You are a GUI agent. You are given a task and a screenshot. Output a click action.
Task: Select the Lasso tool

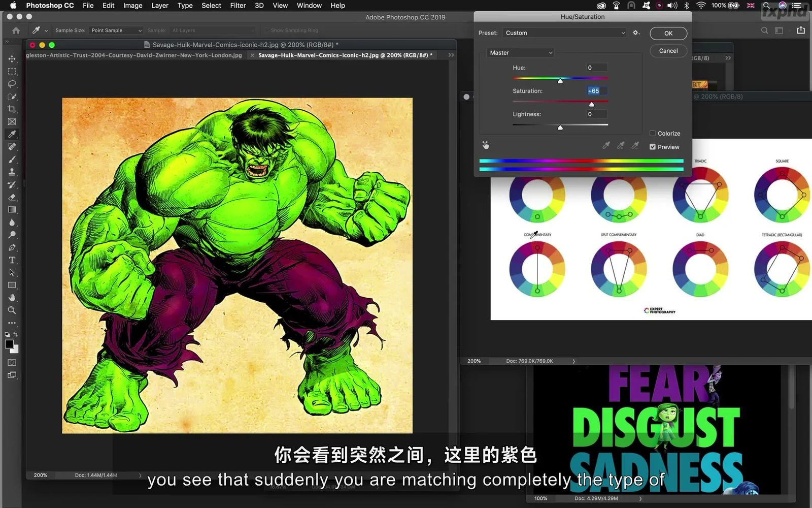[x=12, y=84]
